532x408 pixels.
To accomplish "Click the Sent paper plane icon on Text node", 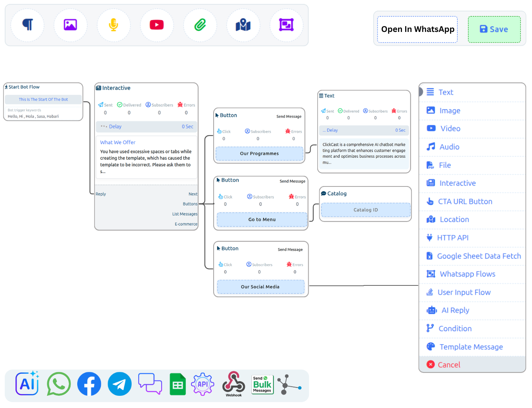I will [323, 111].
